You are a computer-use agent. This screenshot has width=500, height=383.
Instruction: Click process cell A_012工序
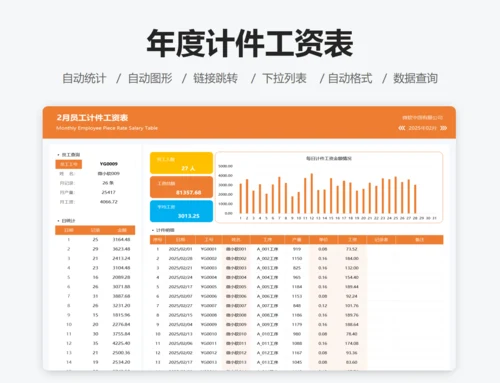click(x=267, y=353)
